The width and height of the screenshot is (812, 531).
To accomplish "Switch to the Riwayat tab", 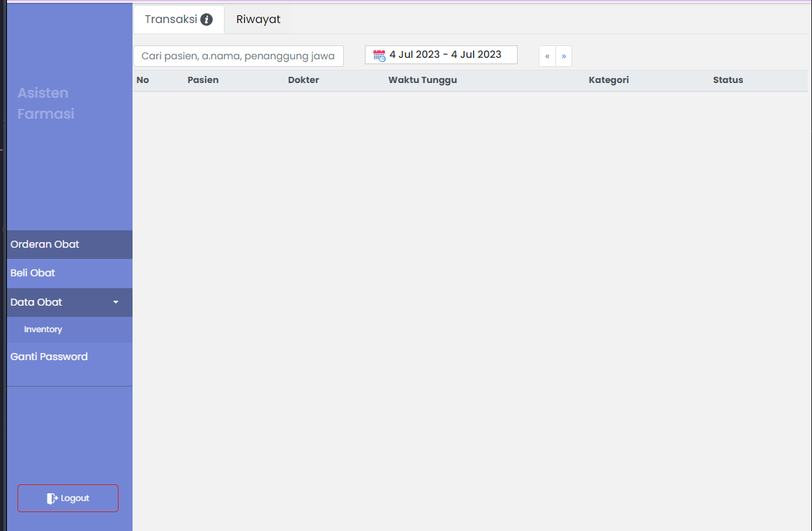I will 258,20.
